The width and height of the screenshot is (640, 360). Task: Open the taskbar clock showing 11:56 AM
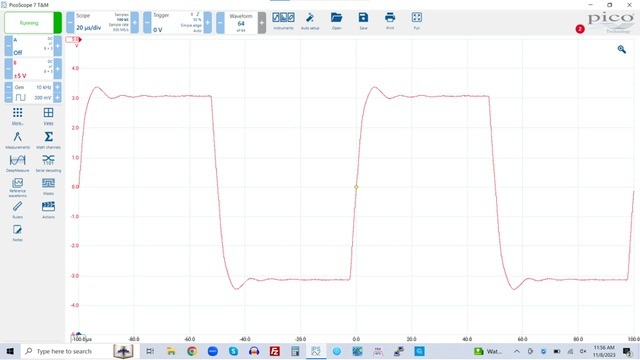pos(604,351)
